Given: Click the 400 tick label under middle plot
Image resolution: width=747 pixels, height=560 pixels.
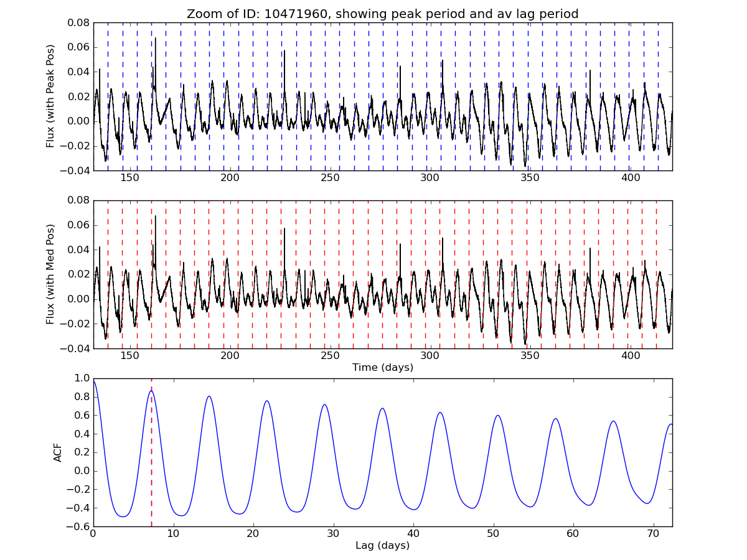Looking at the screenshot, I should tap(631, 356).
